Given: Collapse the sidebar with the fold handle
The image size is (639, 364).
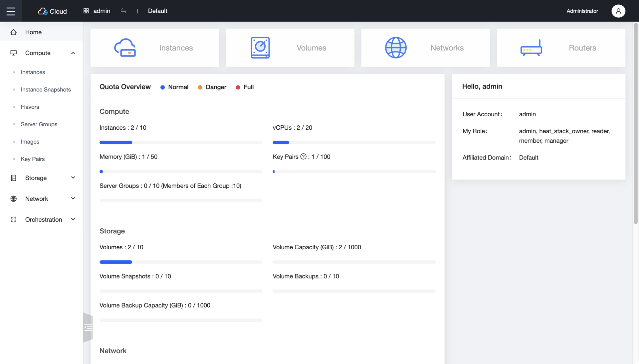Looking at the screenshot, I should 88,327.
